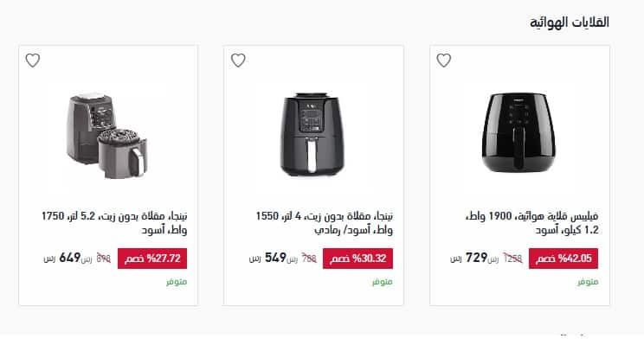The image size is (644, 364).
Task: Add Ninja 4 liter fryer to wishlist
Action: [238, 61]
